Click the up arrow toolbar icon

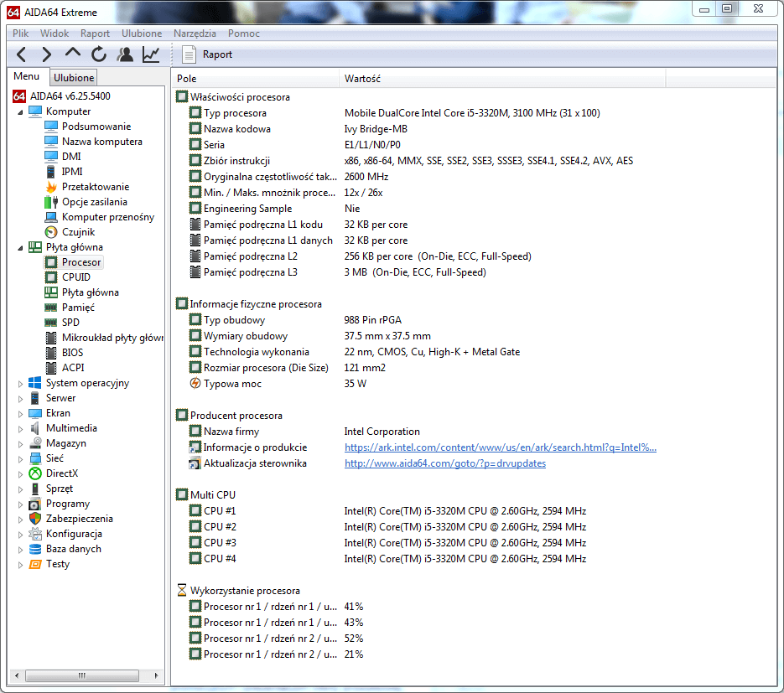click(x=72, y=54)
